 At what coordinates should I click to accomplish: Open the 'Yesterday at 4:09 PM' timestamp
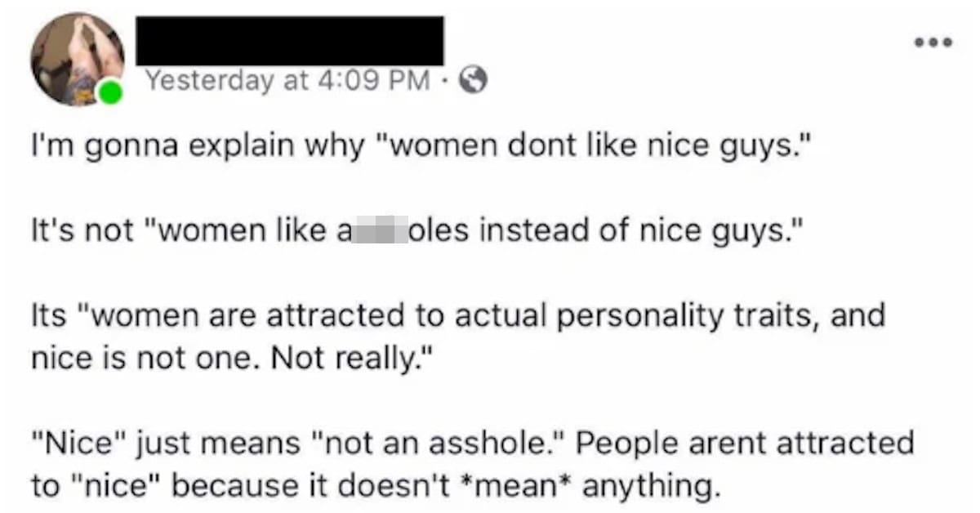[x=287, y=80]
